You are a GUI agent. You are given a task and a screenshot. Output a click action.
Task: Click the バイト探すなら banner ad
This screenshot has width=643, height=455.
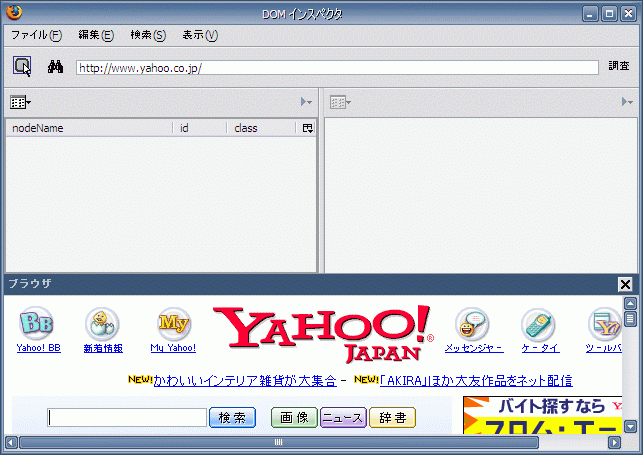tap(543, 415)
